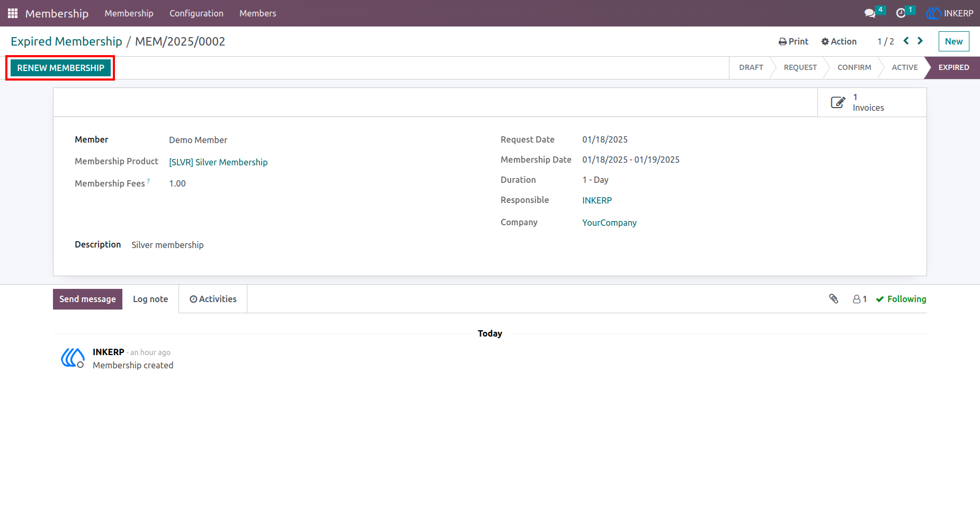Click the Demo Member field value
This screenshot has width=980, height=512.
[198, 140]
